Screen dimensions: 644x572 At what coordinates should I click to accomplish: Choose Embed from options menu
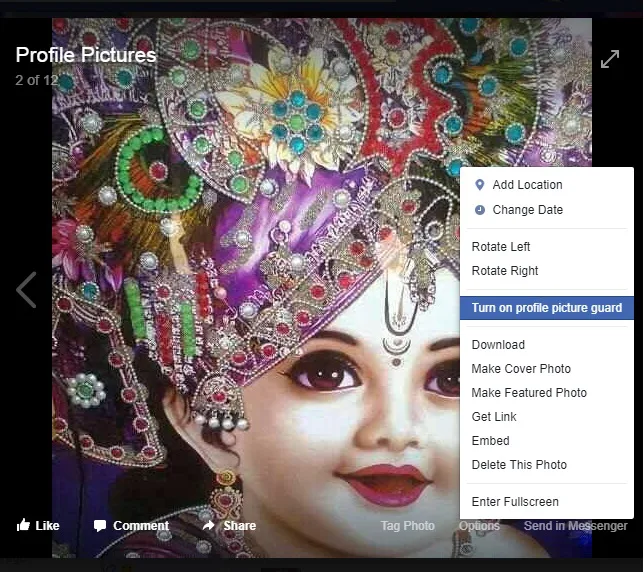tap(547, 441)
